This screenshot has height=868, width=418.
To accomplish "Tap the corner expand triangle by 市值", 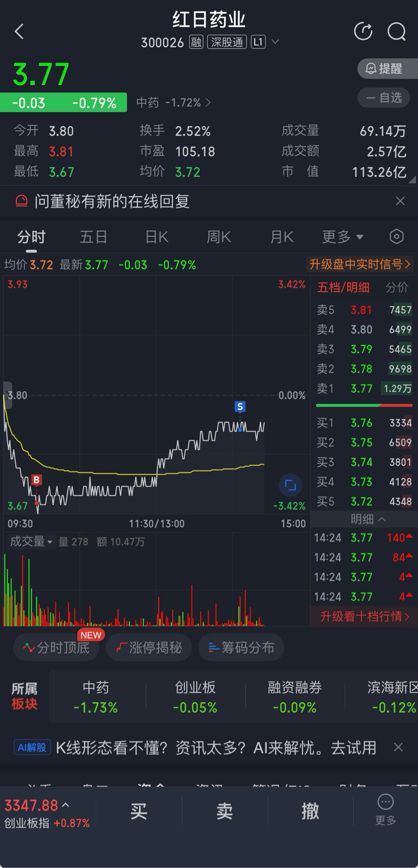I will pyautogui.click(x=412, y=180).
